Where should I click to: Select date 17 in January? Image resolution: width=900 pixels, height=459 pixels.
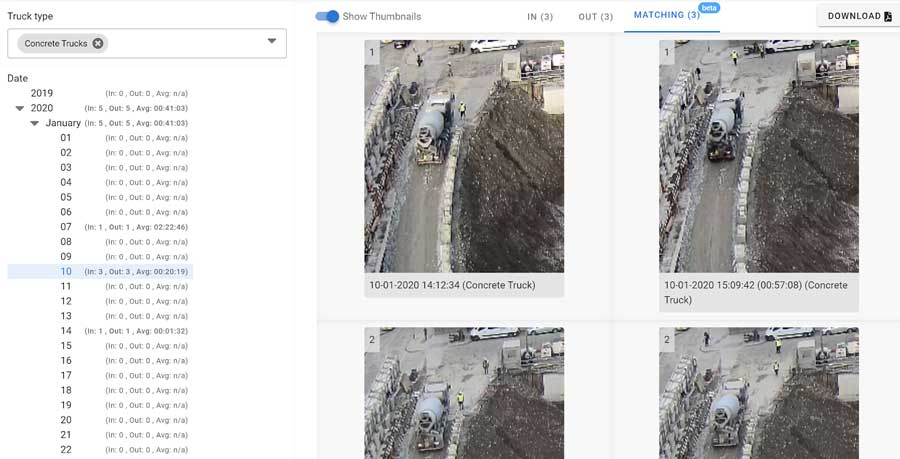(100, 375)
